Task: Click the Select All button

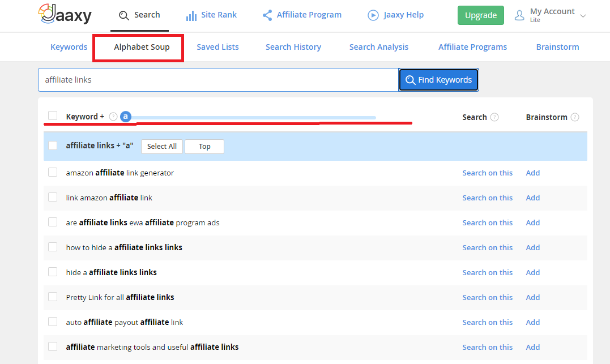Action: point(162,146)
